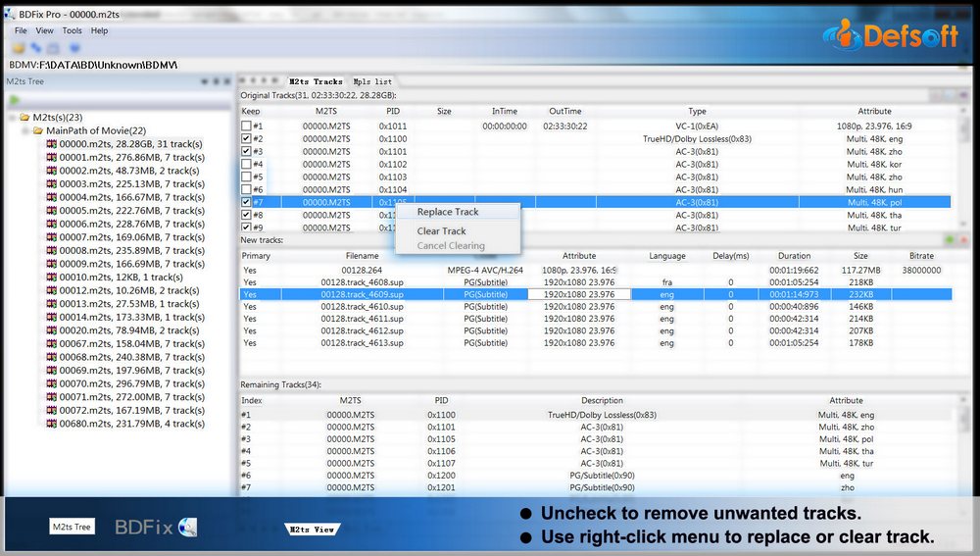Open the View menu

(44, 30)
